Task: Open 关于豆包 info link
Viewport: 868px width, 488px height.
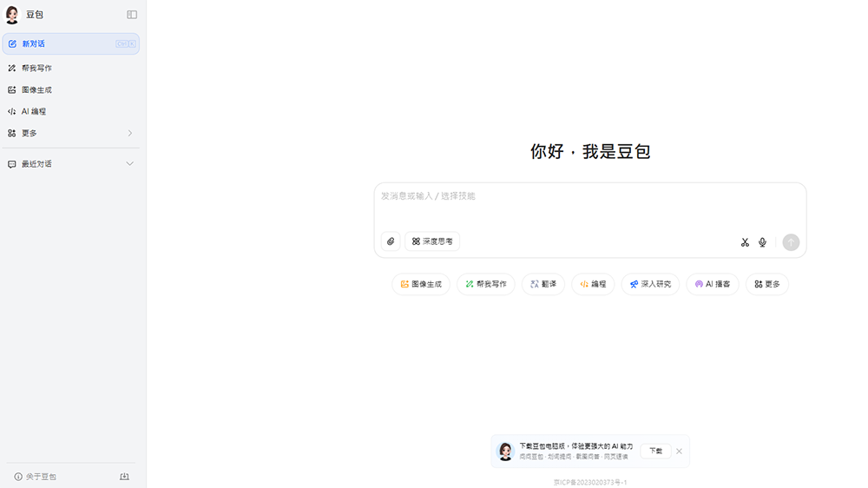Action: click(x=35, y=477)
